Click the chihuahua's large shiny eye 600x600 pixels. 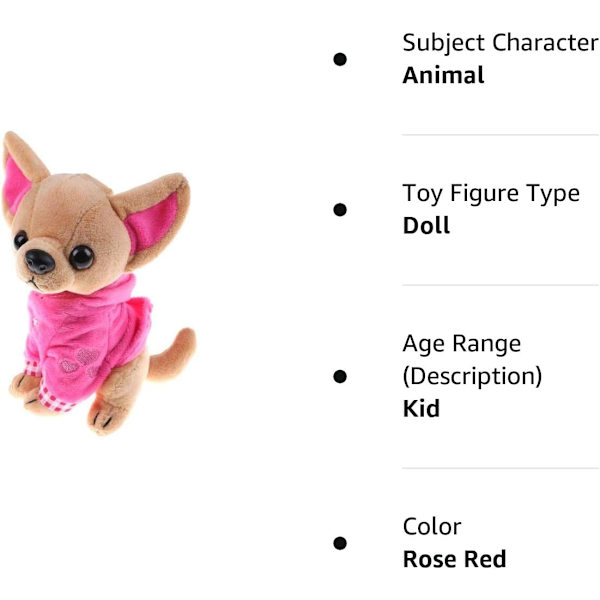coord(81,257)
